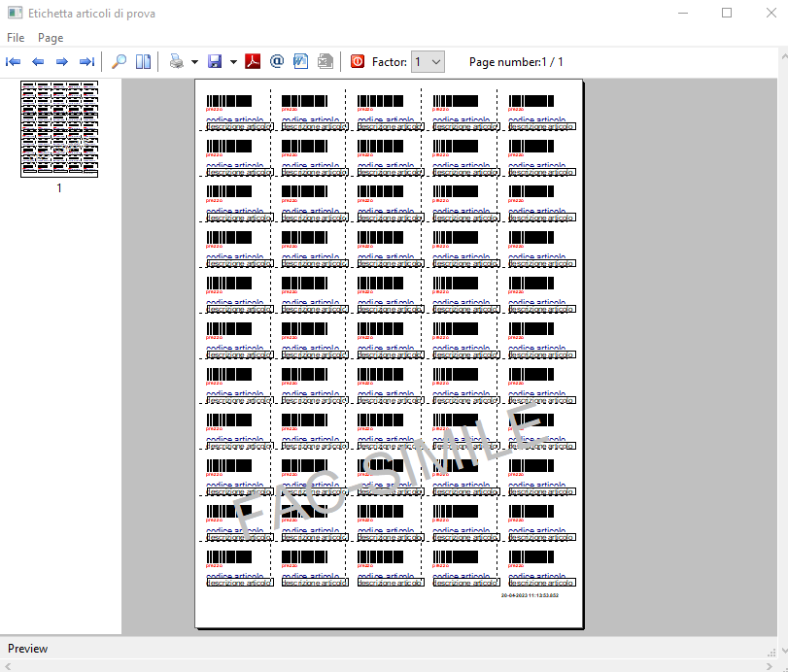
Task: Click the horizontal scrollbar right arrow
Action: click(769, 667)
